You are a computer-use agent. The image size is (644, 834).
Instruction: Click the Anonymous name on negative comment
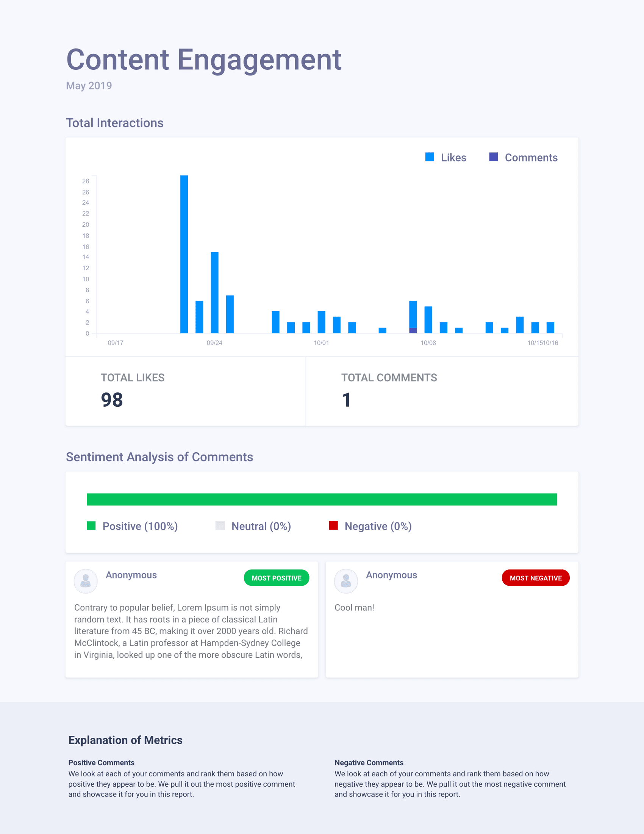tap(391, 575)
